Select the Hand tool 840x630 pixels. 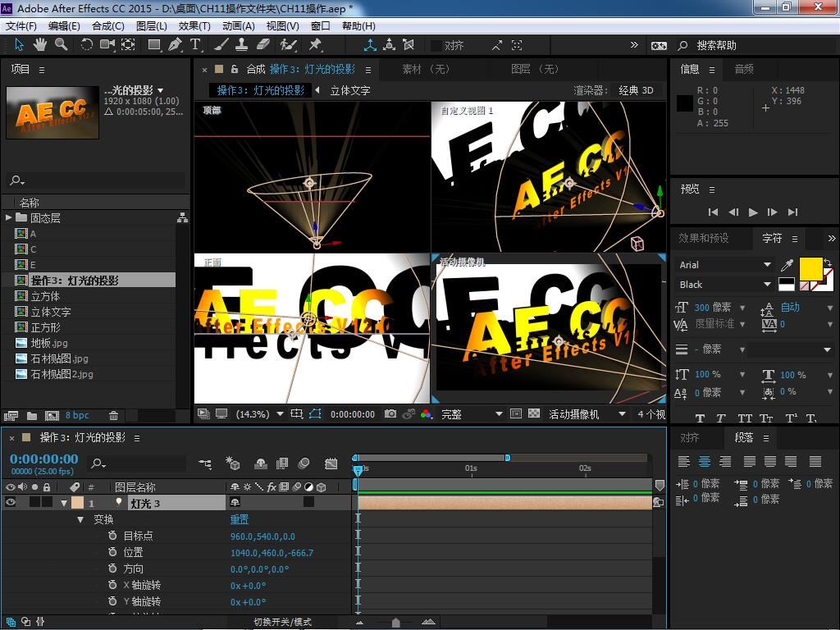39,45
